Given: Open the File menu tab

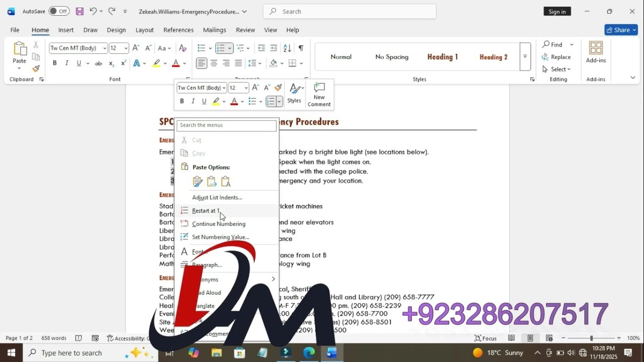Looking at the screenshot, I should [15, 30].
